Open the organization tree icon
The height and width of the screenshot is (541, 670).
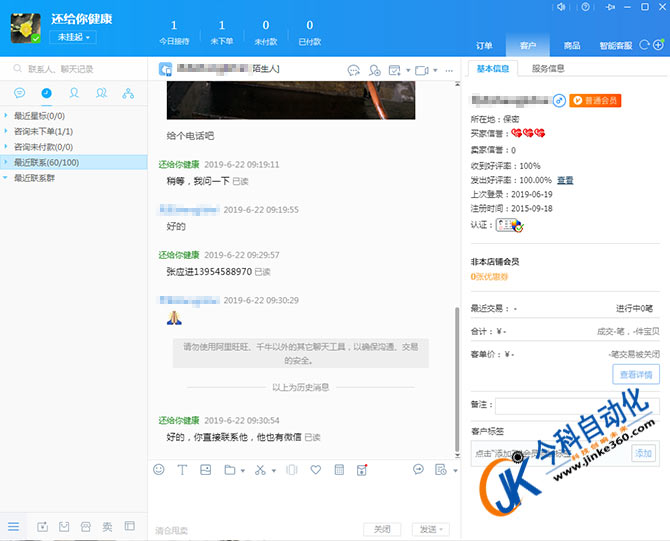pyautogui.click(x=128, y=93)
